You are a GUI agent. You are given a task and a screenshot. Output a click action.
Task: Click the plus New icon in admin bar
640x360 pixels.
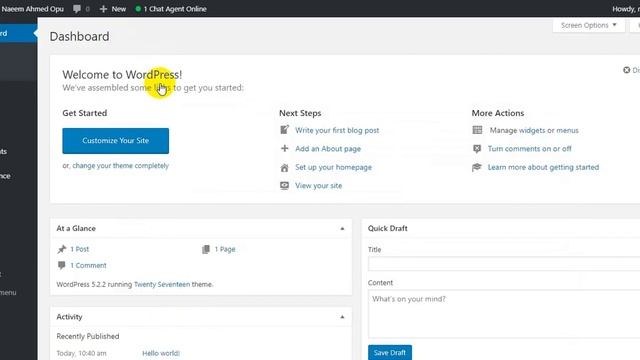coord(103,9)
